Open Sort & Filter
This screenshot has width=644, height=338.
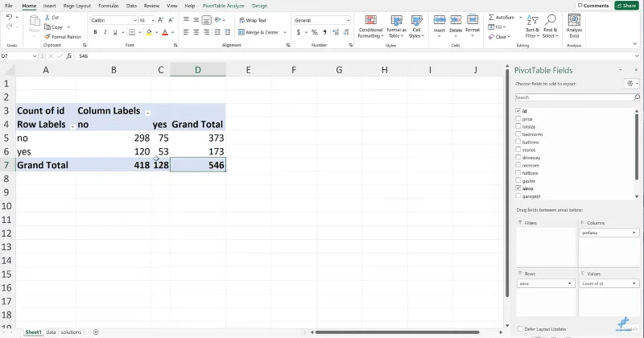532,27
